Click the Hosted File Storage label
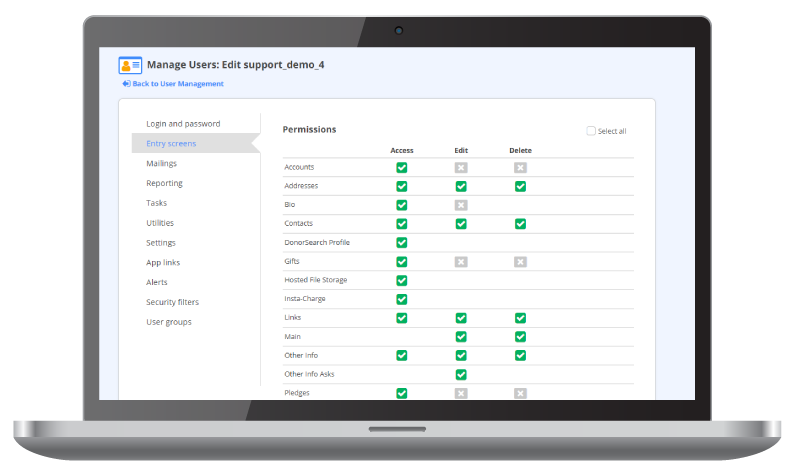 (315, 280)
